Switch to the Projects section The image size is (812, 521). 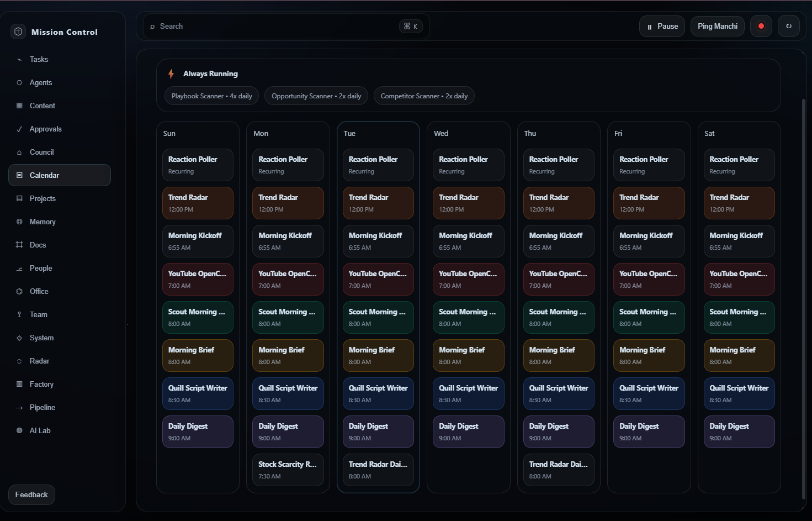43,198
